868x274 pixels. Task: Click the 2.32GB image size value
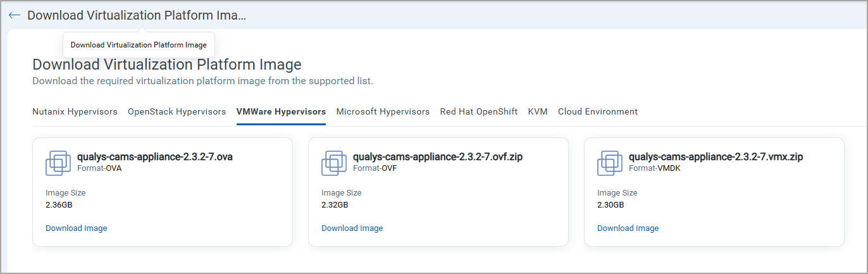pos(335,205)
